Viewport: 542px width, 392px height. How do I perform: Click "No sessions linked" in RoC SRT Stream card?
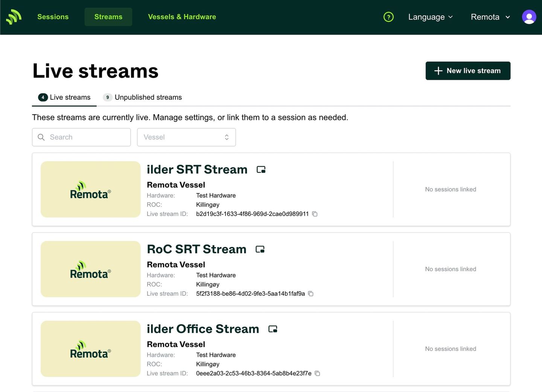tap(451, 269)
